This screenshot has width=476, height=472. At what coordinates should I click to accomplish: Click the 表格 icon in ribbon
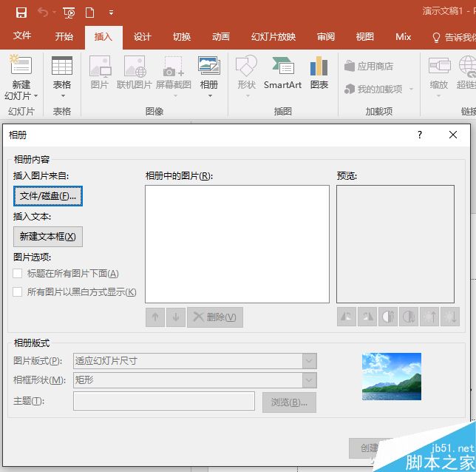coord(62,66)
